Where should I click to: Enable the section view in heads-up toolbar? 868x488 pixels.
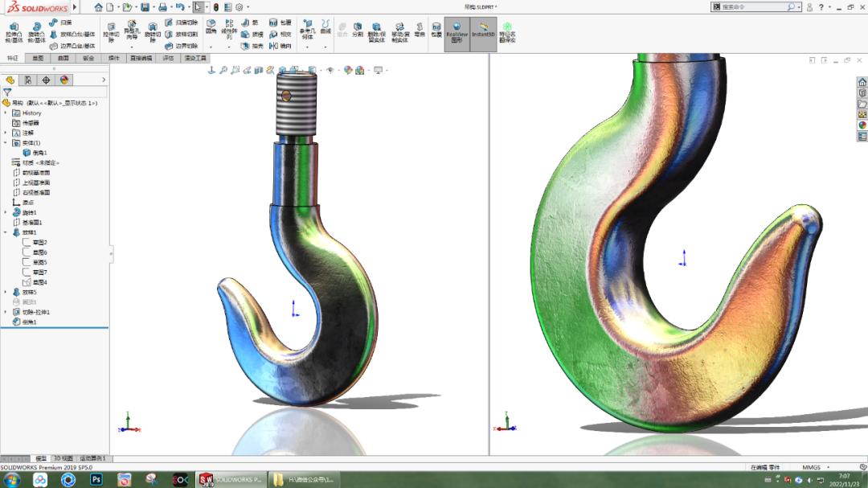pos(247,69)
